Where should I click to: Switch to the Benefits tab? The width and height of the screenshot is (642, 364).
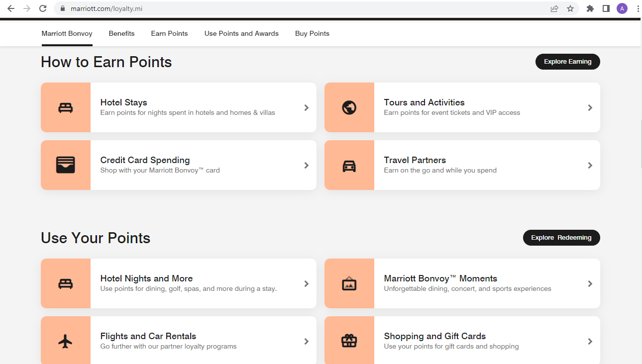pos(121,33)
